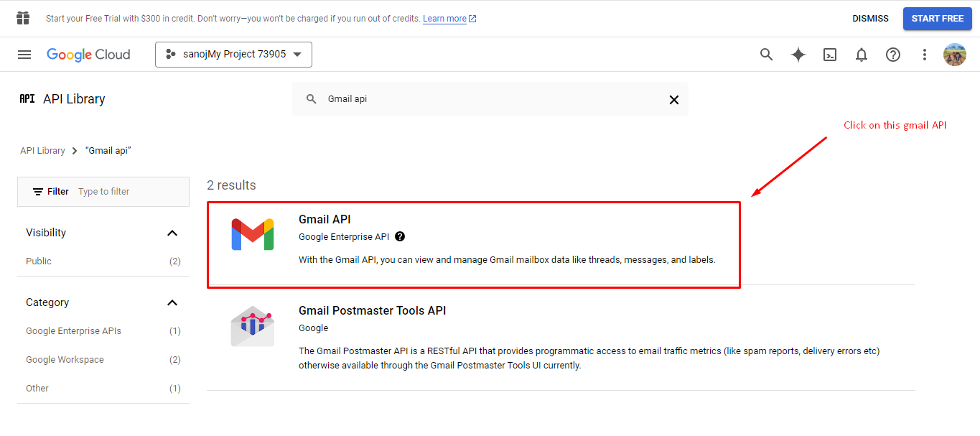Click the Google Cloud logo

pos(88,55)
